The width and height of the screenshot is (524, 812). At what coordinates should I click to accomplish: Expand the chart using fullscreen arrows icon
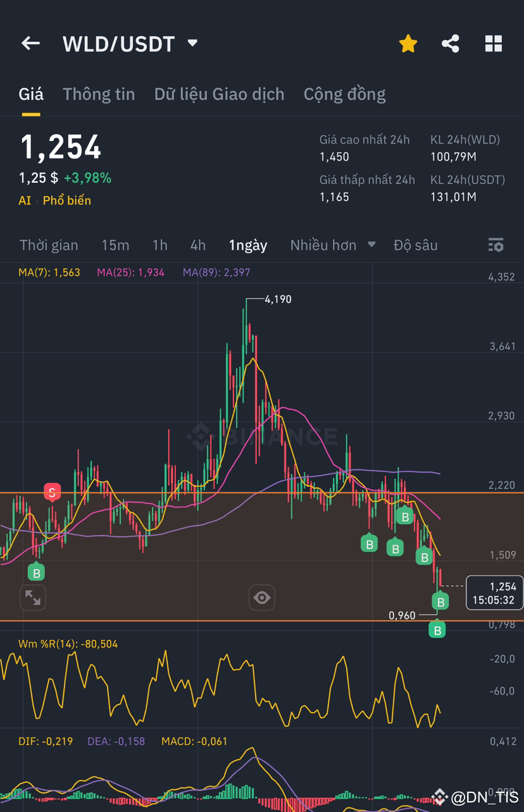(32, 597)
